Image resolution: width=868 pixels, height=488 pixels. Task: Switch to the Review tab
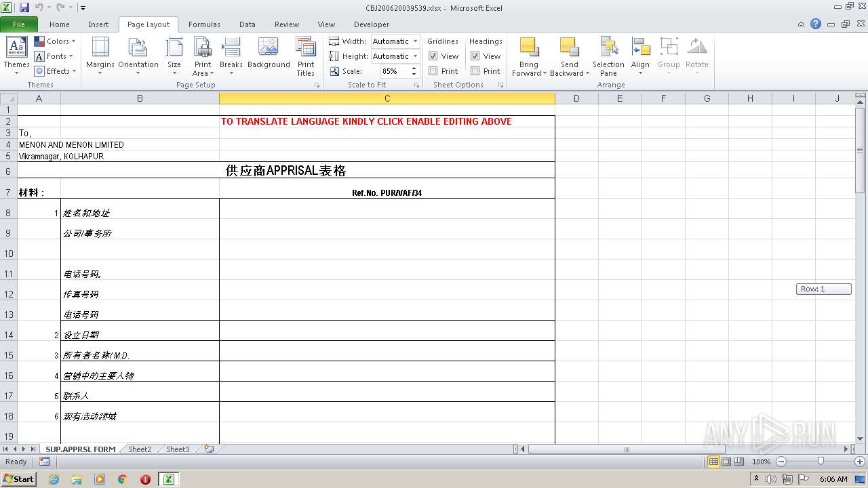287,24
